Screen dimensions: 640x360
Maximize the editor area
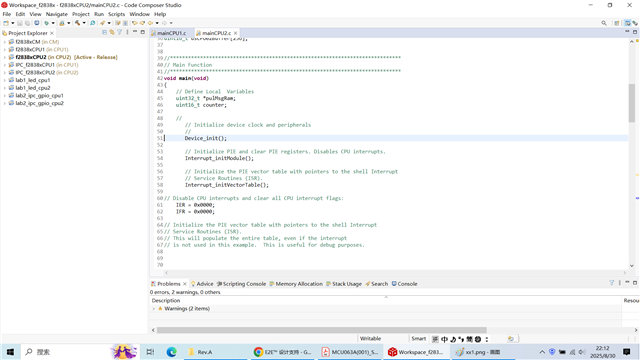tap(635, 32)
